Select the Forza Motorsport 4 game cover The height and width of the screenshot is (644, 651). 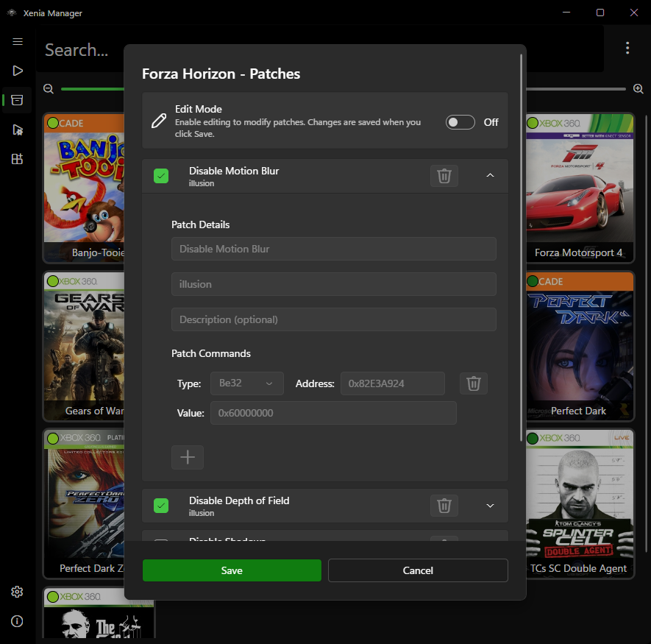580,188
